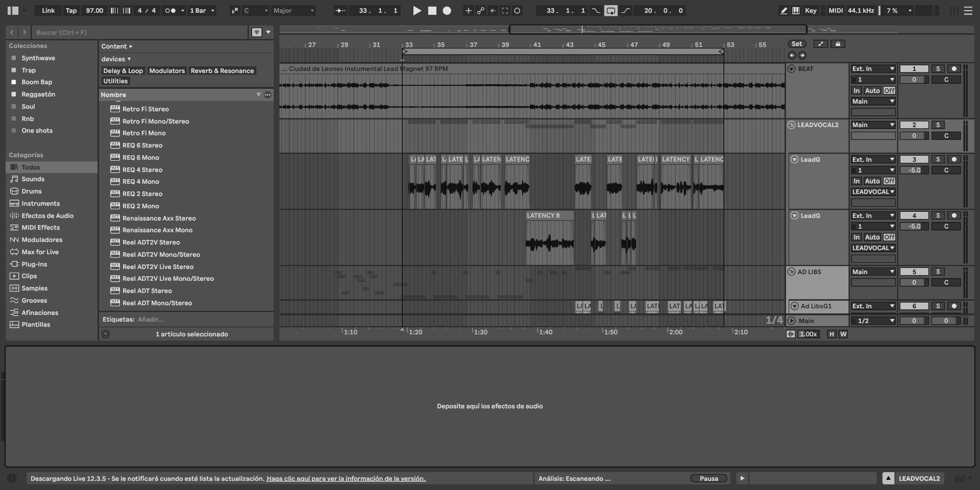Image resolution: width=980 pixels, height=490 pixels.
Task: Open the 1 Bar quantization dropdown
Action: [x=202, y=11]
